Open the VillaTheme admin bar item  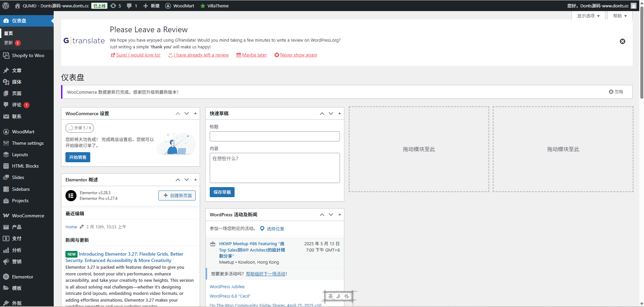(214, 6)
